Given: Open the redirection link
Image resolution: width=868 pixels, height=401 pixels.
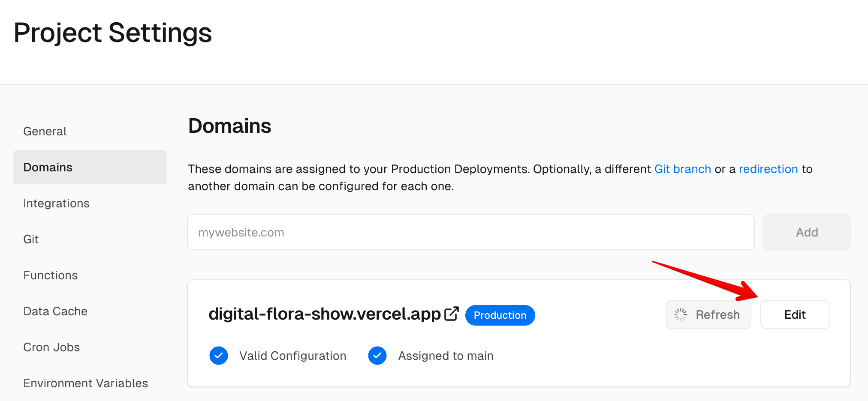Looking at the screenshot, I should pyautogui.click(x=768, y=169).
